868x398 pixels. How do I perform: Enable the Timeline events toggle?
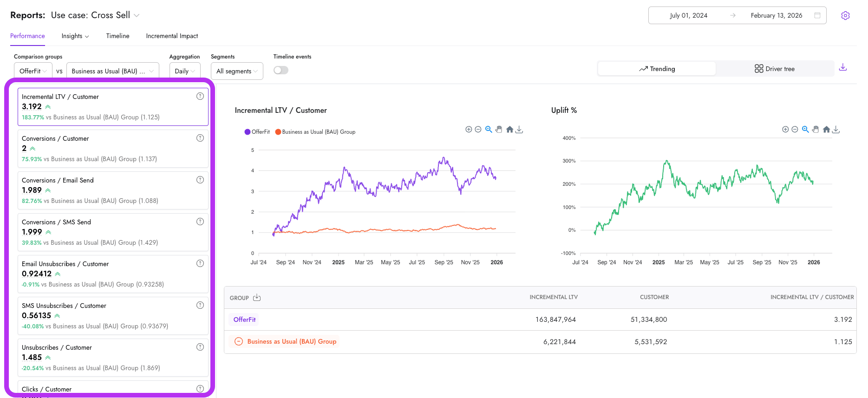tap(281, 70)
